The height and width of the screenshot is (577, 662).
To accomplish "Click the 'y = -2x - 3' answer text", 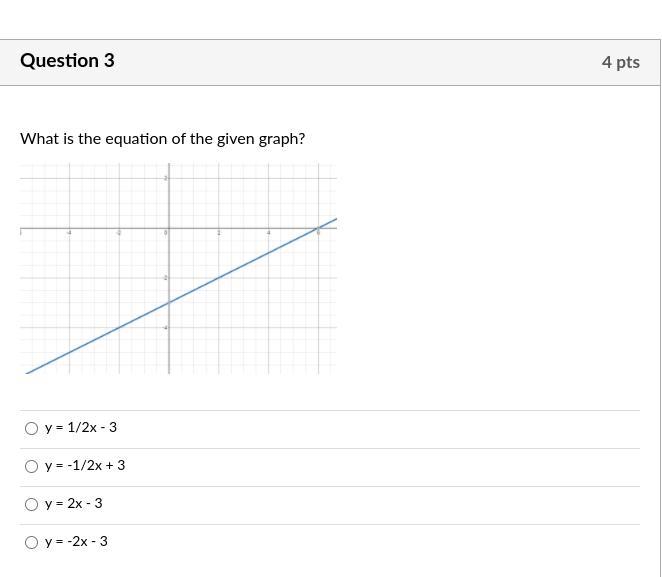I will point(76,542).
